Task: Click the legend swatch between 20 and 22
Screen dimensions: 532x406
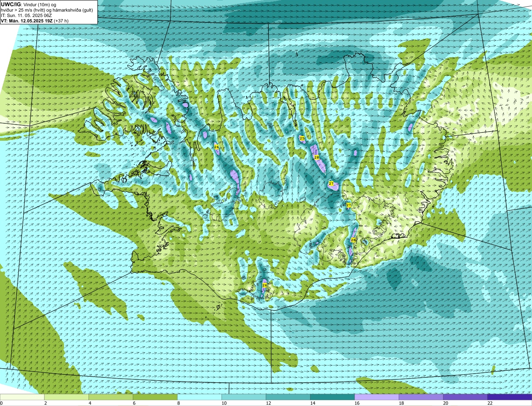Action: tap(465, 397)
